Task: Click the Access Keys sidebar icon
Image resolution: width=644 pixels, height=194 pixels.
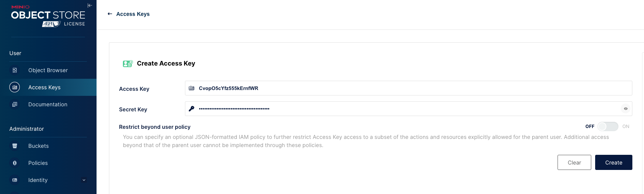Action: 15,87
